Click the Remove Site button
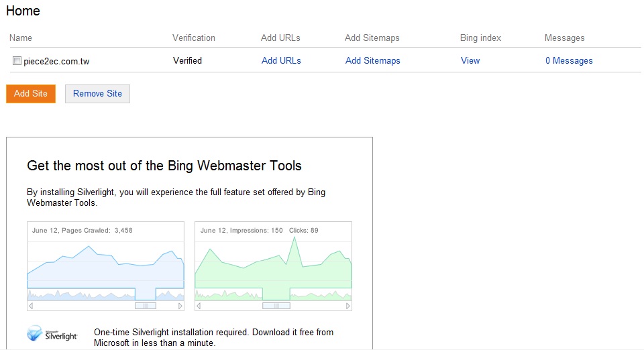 click(x=97, y=94)
